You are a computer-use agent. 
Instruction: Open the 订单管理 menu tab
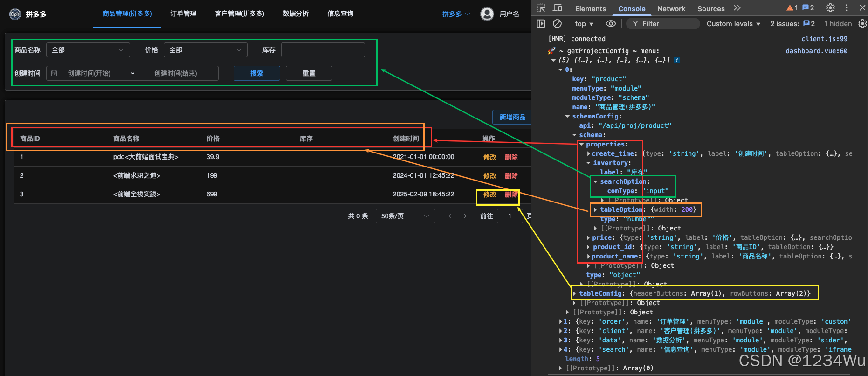[183, 14]
